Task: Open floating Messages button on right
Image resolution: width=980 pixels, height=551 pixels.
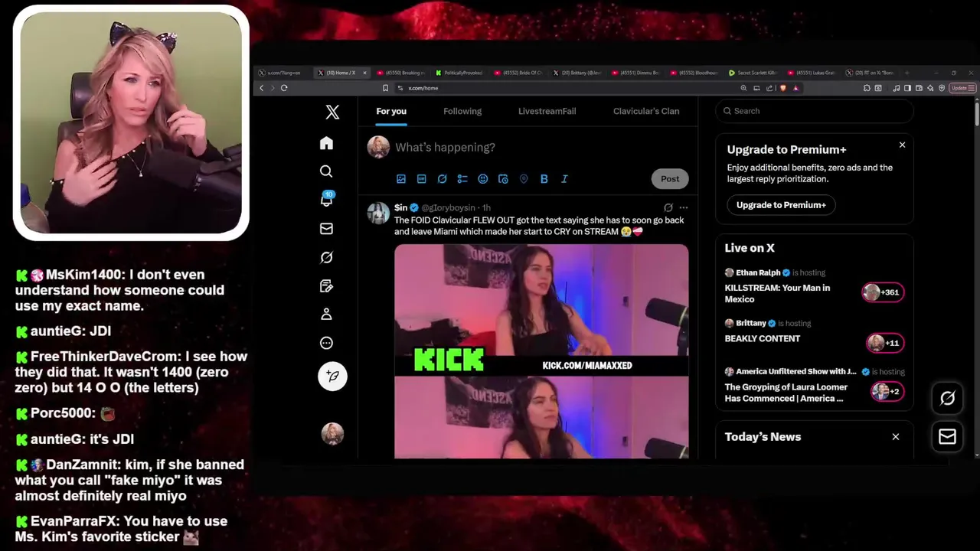Action: (x=947, y=436)
